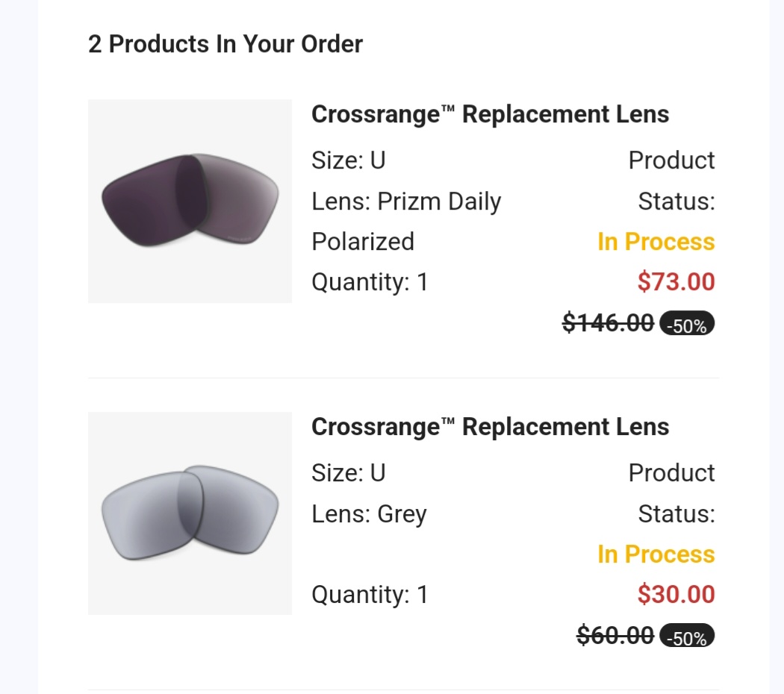Click 'Quantity: 1' for the Prizm lens

point(370,282)
